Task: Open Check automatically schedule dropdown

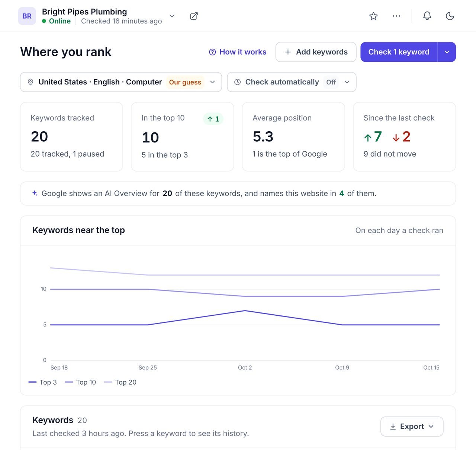Action: pyautogui.click(x=292, y=82)
